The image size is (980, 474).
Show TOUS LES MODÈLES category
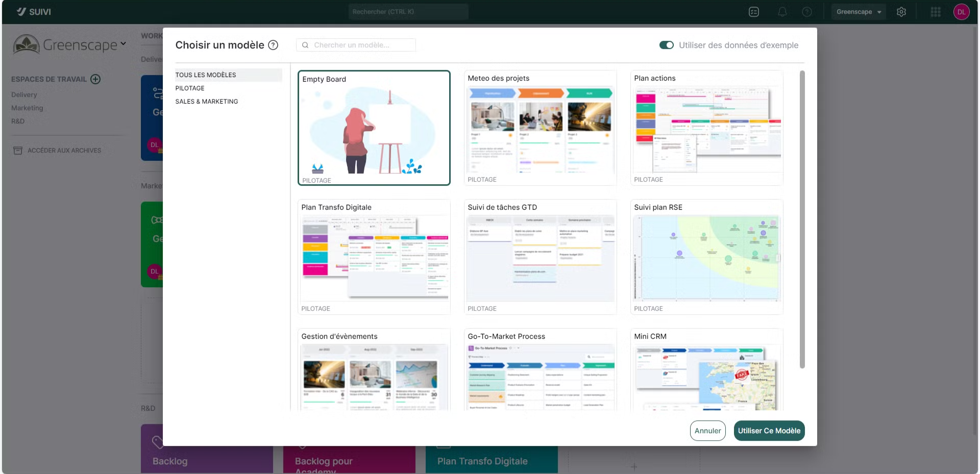(x=206, y=75)
